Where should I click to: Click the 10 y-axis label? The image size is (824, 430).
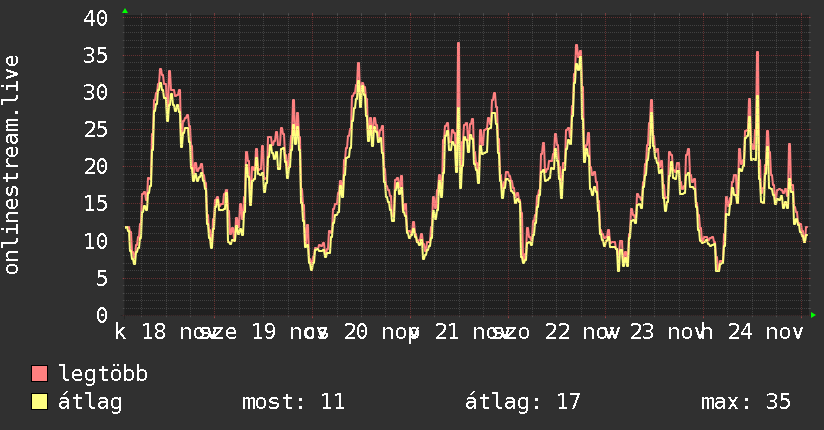[x=96, y=241]
